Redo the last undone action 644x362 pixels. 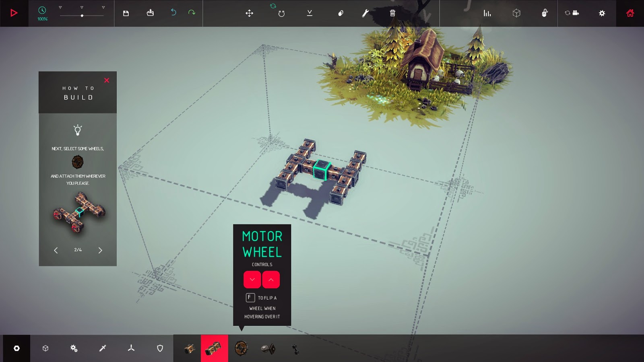(192, 12)
